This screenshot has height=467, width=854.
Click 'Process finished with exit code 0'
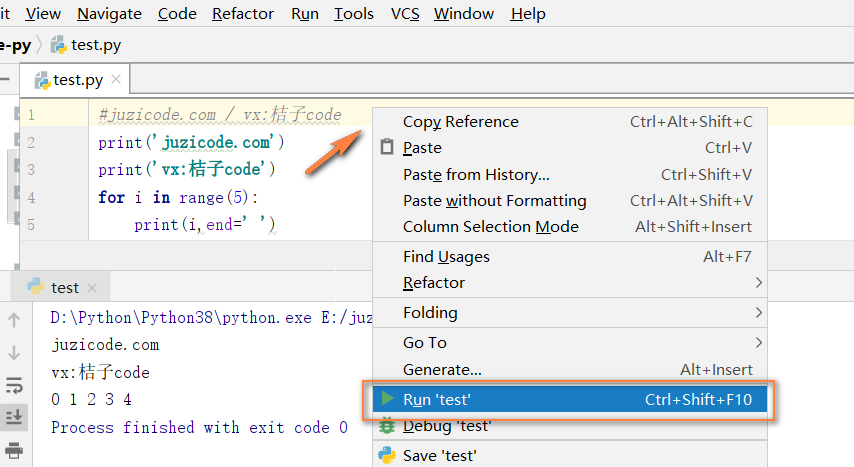click(199, 427)
